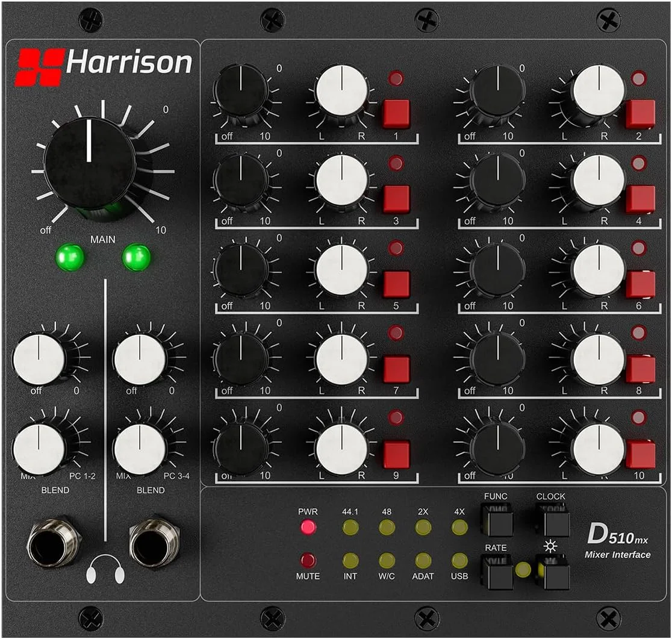Click the red PWR indicator LED
Viewport: 672px width, 639px height.
308,528
